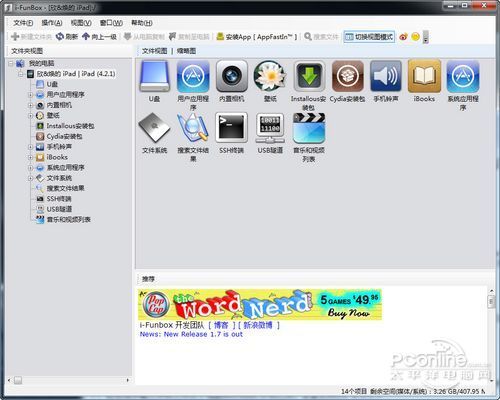The height and width of the screenshot is (400, 500).
Task: Expand 系统应用程序 node in tree
Action: (30, 168)
